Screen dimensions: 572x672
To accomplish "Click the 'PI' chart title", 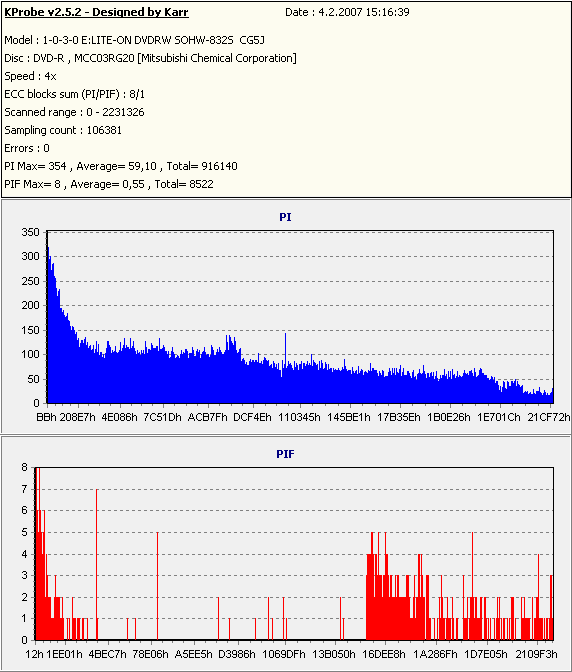I will (285, 217).
